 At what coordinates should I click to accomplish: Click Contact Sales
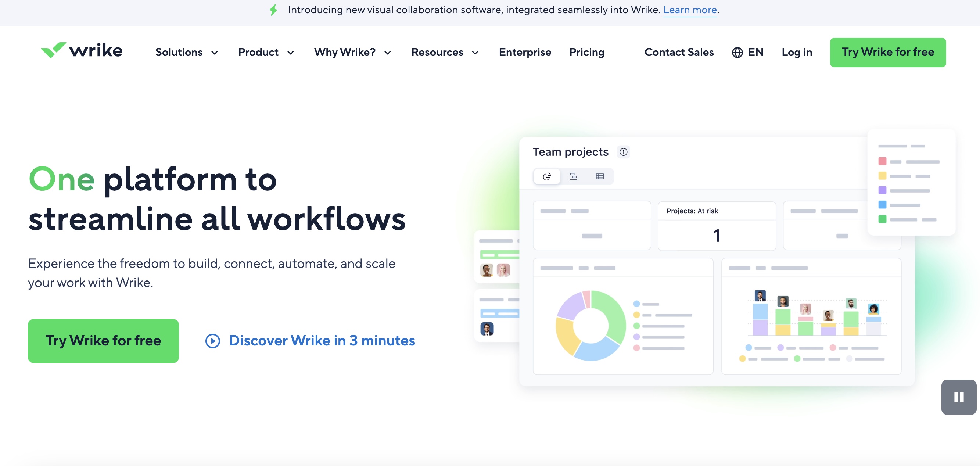pos(679,52)
